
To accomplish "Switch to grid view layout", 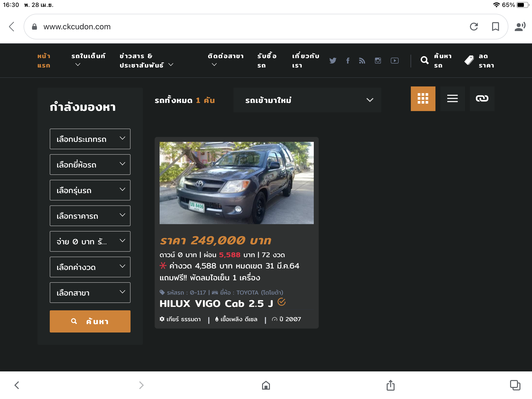I will tap(423, 99).
